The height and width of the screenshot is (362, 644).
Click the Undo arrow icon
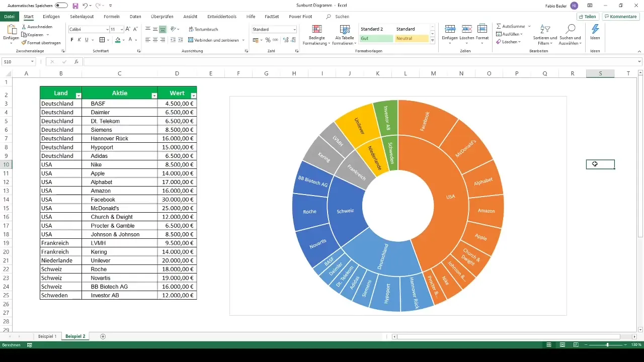[86, 6]
